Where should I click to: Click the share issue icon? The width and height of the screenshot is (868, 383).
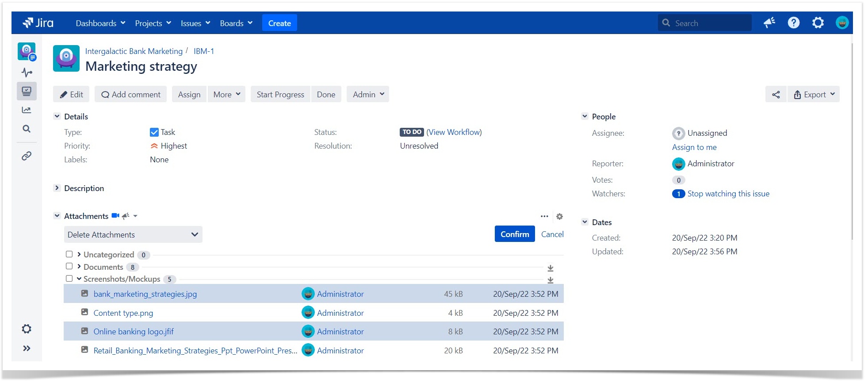776,94
